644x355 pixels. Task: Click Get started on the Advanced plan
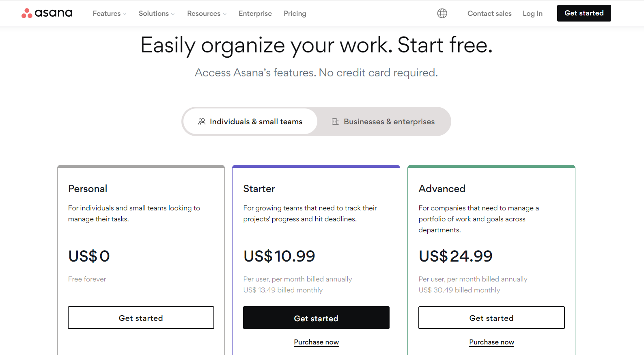tap(491, 318)
